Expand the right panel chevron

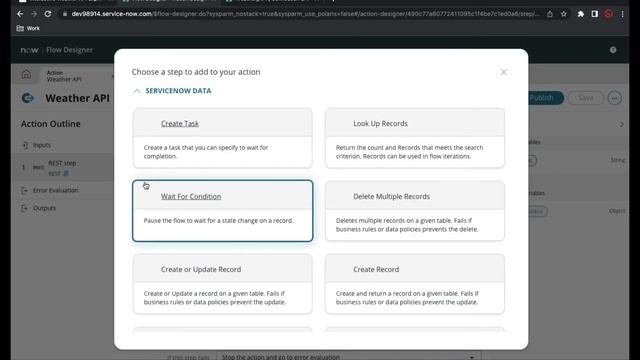621,124
